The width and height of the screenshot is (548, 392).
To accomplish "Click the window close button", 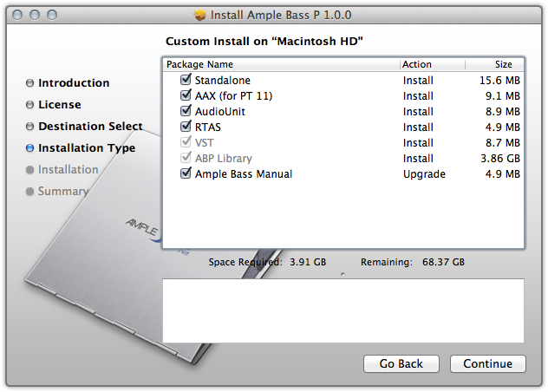I will pos(17,15).
